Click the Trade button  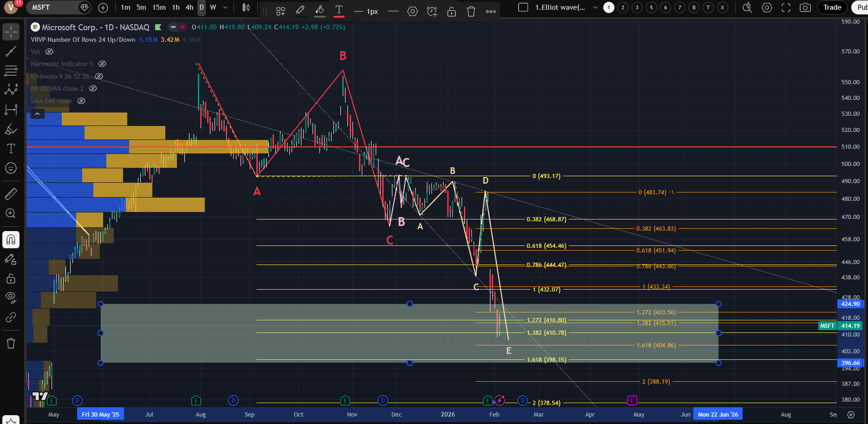[x=832, y=7]
